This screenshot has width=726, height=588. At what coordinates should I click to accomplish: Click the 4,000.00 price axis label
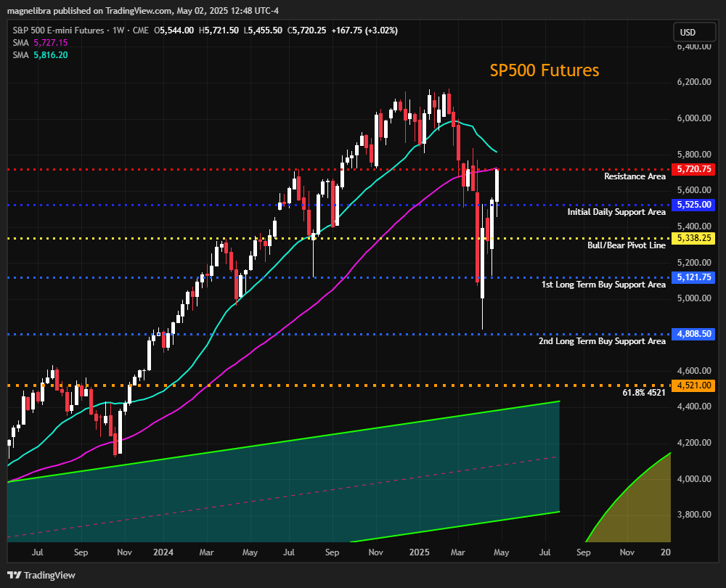click(694, 478)
